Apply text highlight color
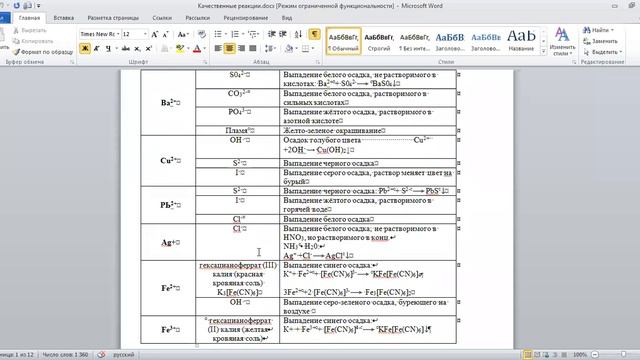The height and width of the screenshot is (360, 640). click(180, 49)
